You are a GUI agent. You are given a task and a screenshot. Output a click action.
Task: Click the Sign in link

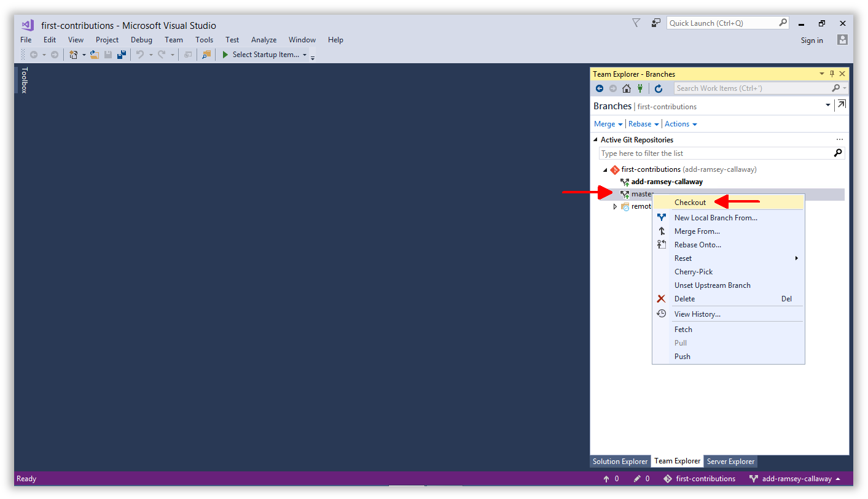tap(811, 41)
